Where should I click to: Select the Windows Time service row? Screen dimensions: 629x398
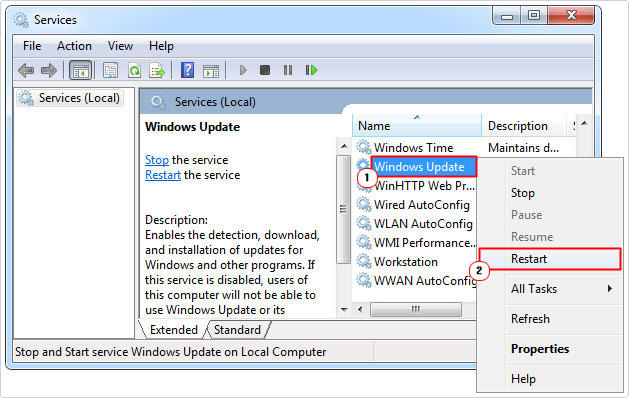(x=413, y=147)
